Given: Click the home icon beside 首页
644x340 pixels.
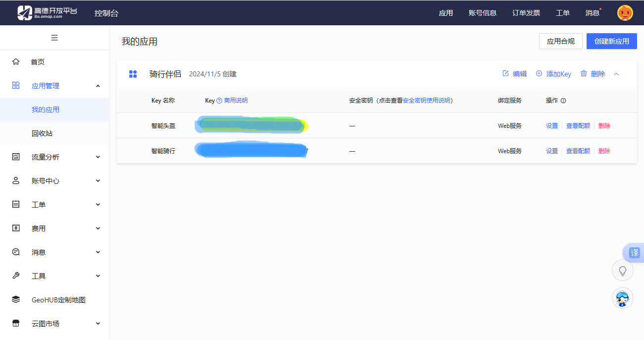Looking at the screenshot, I should click(16, 61).
